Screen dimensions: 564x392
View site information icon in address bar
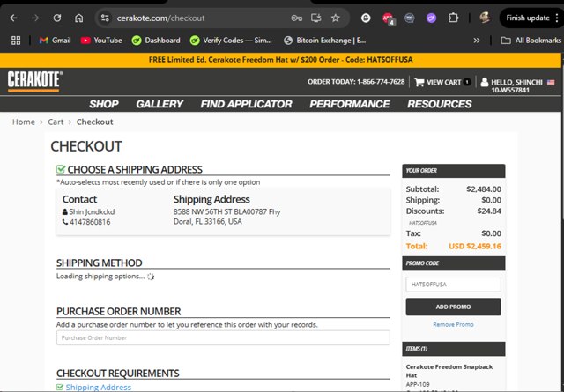(105, 18)
